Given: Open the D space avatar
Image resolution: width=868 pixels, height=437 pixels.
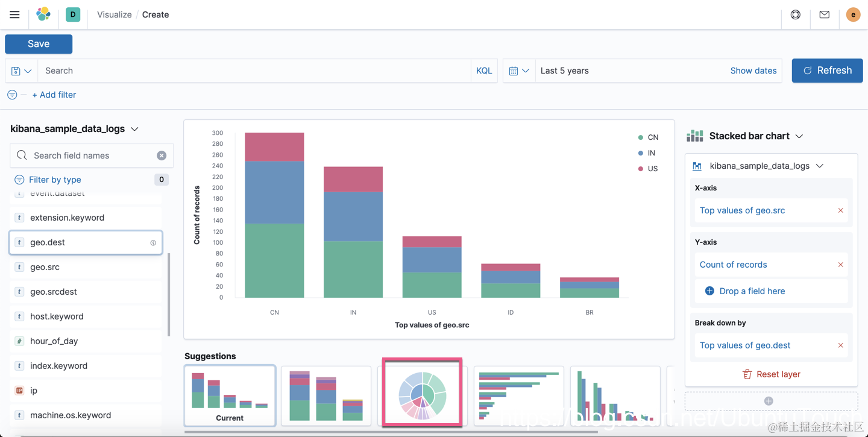Looking at the screenshot, I should point(73,14).
